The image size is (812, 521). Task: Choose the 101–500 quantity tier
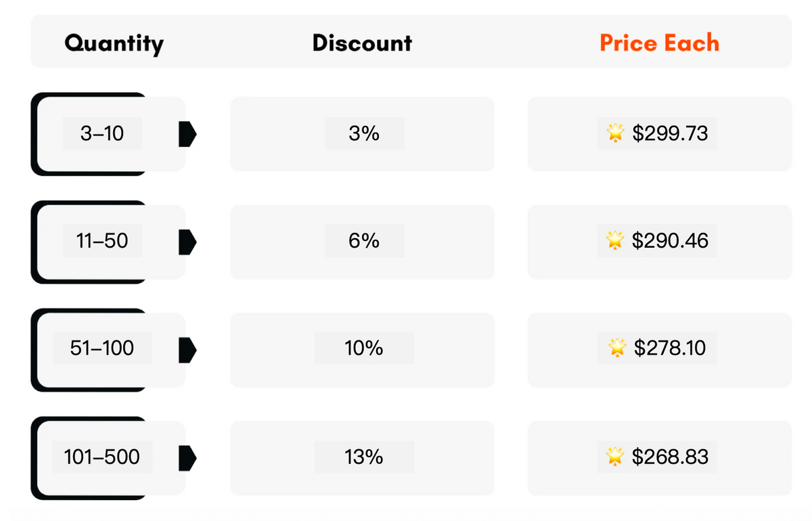(x=102, y=457)
